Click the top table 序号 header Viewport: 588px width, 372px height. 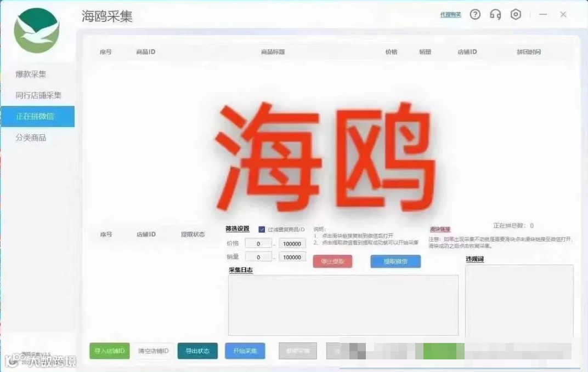tap(106, 51)
